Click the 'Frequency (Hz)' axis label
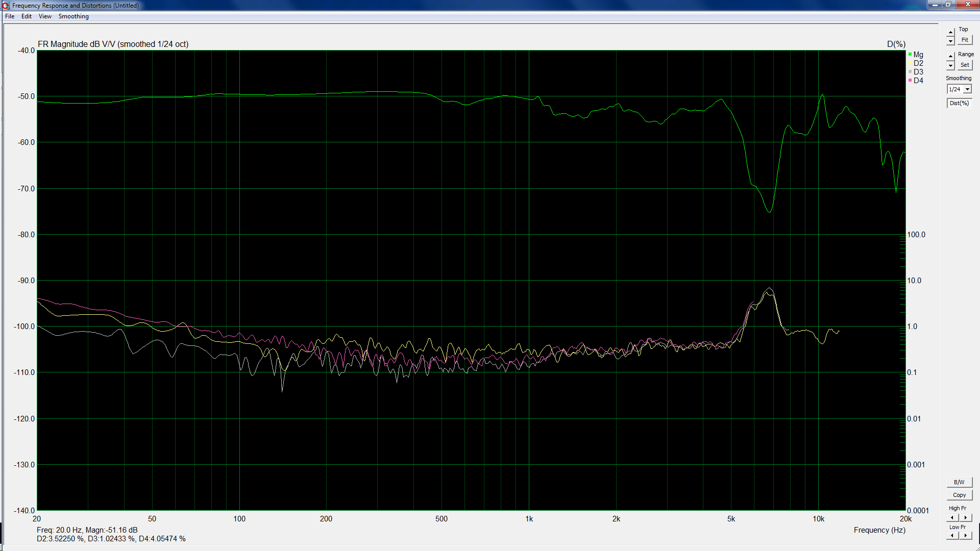The height and width of the screenshot is (551, 980). 879,530
